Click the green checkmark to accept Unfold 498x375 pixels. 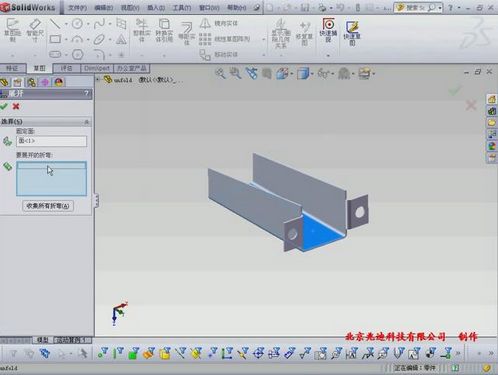pos(4,106)
